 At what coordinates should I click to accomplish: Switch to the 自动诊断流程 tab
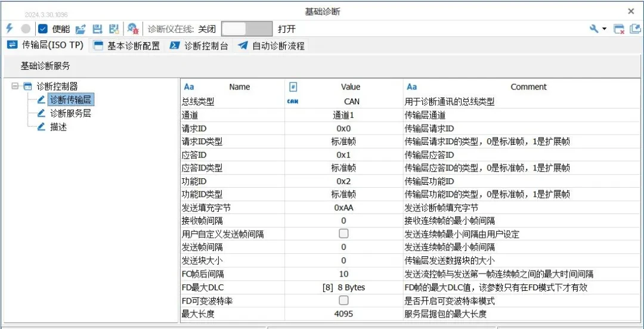(x=271, y=45)
